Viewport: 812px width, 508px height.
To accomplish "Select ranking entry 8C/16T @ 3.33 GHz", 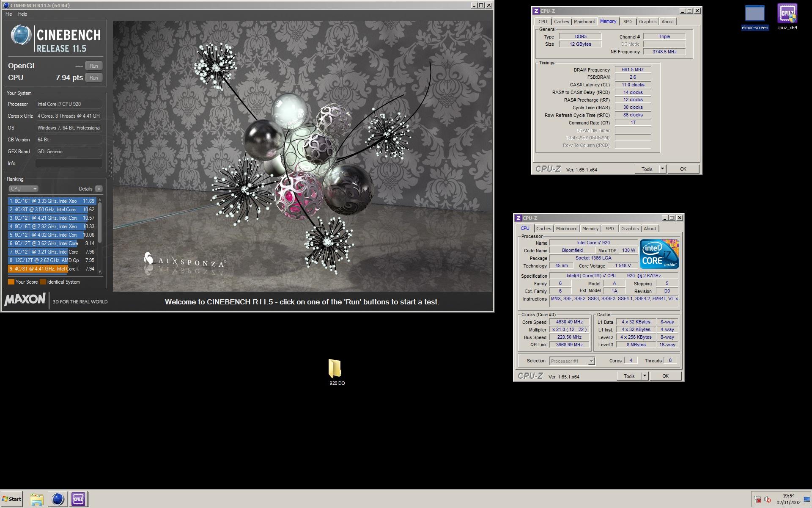I will point(52,201).
